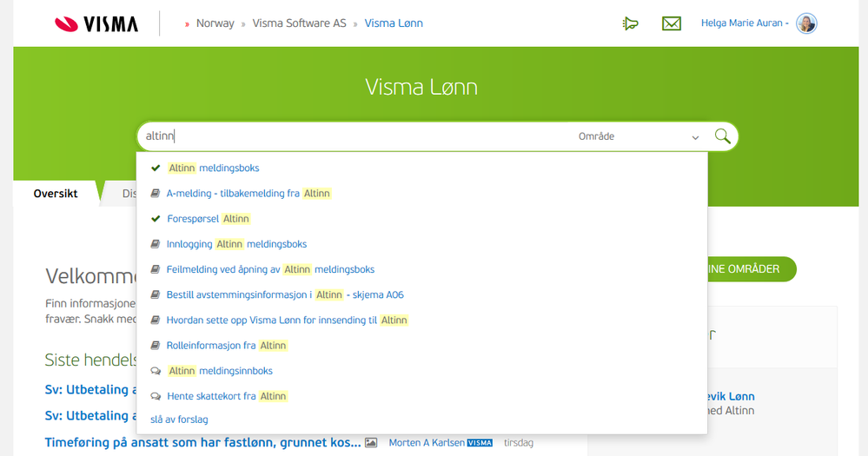Click Helga Marie Auran's profile avatar
This screenshot has width=868, height=456.
point(806,23)
